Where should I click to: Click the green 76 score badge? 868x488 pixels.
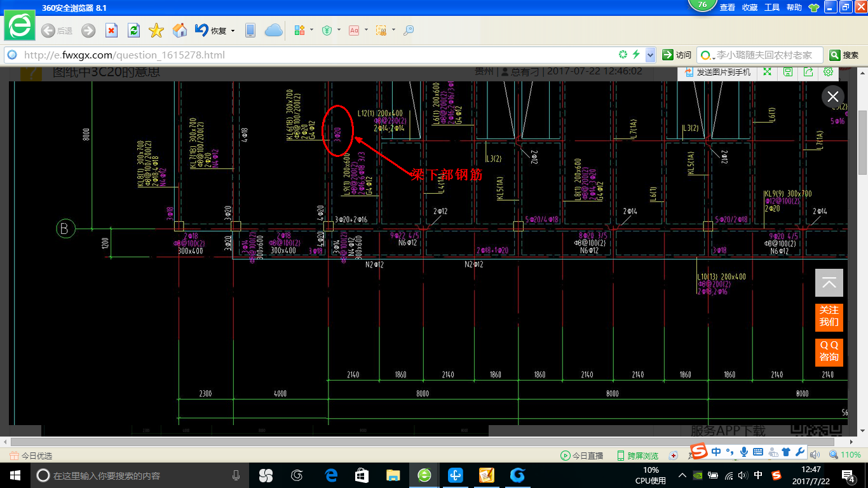coord(702,6)
